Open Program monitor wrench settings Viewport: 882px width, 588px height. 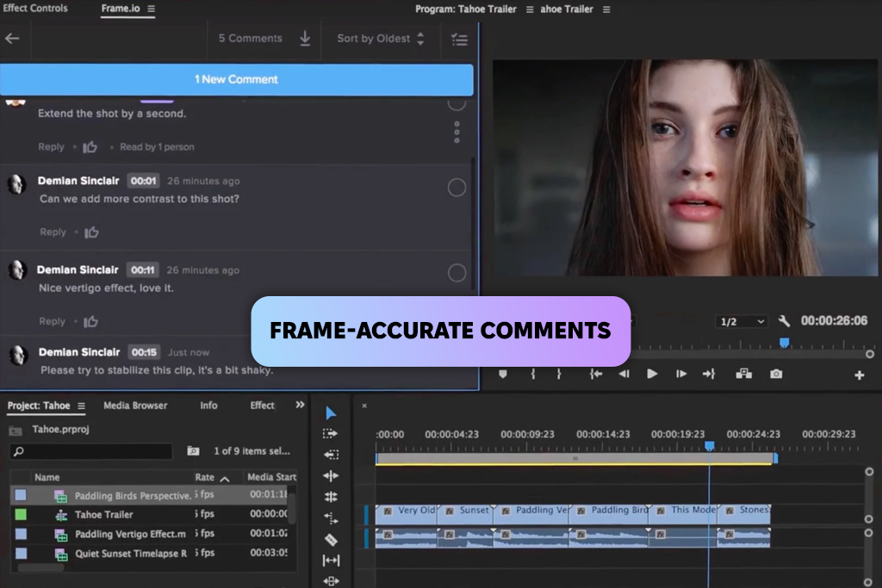click(x=784, y=321)
